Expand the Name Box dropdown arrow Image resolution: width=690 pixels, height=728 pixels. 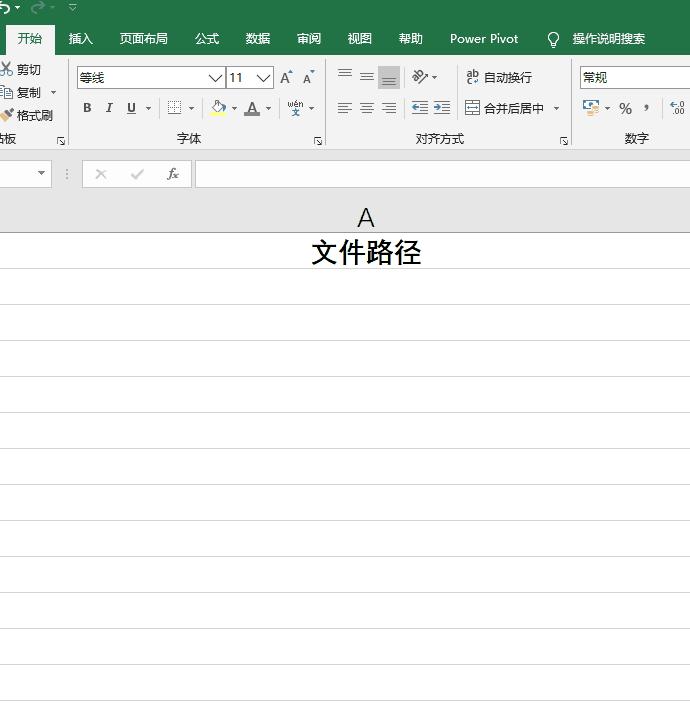pos(41,173)
